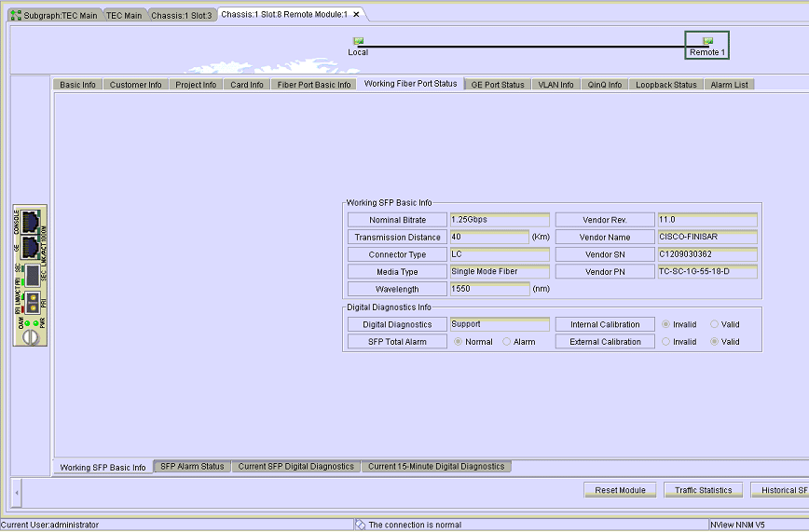Click the Reset Module button

pyautogui.click(x=620, y=490)
